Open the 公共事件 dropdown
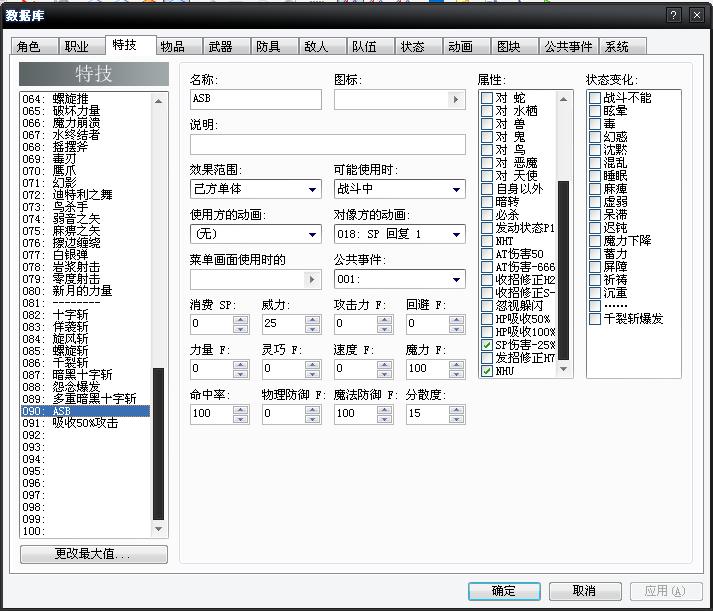The width and height of the screenshot is (713, 611). (x=399, y=279)
